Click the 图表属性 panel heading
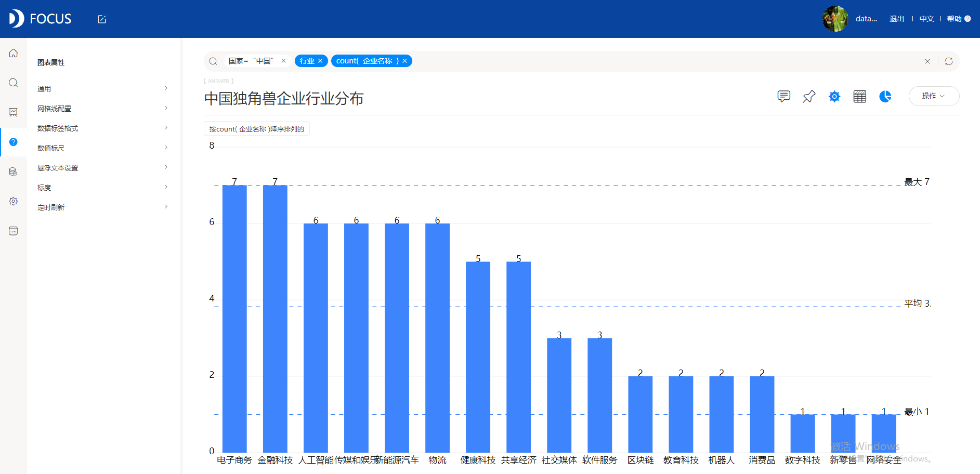This screenshot has height=474, width=980. point(51,62)
